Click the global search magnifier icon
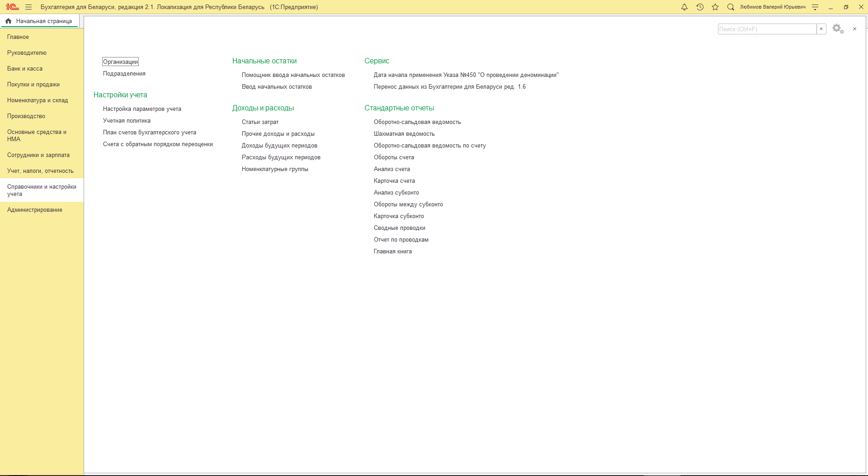This screenshot has height=476, width=868. click(730, 7)
